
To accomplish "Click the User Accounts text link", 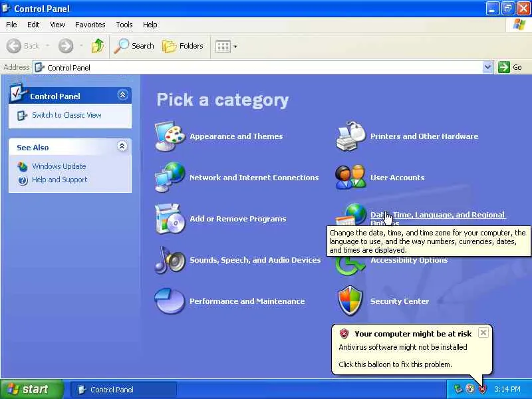I will [x=397, y=178].
